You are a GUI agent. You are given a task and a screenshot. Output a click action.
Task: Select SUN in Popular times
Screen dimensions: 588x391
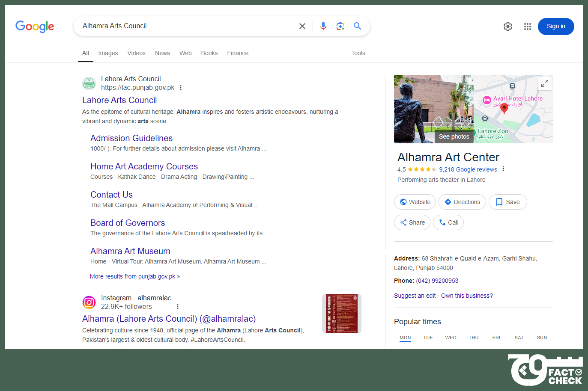[x=542, y=338]
